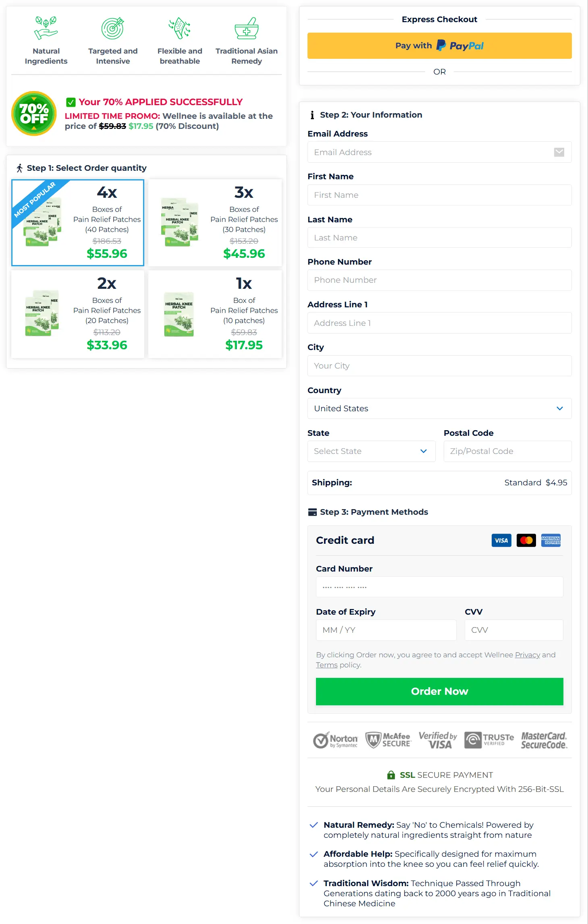Click the Norton by Symantec badge
This screenshot has width=588, height=924.
point(335,740)
